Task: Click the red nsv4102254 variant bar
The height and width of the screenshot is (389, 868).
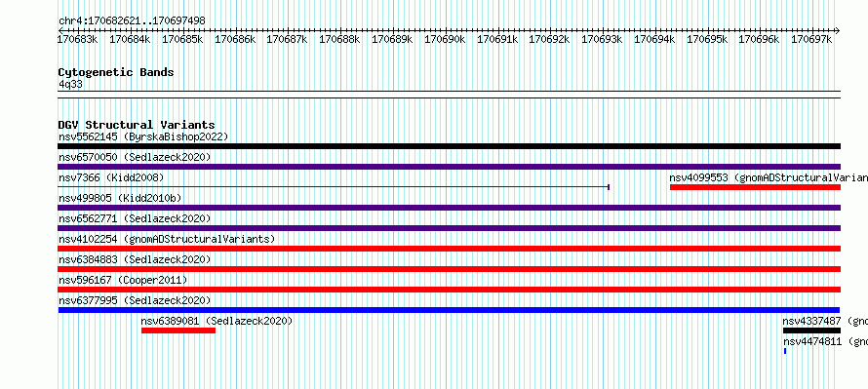Action: [449, 249]
